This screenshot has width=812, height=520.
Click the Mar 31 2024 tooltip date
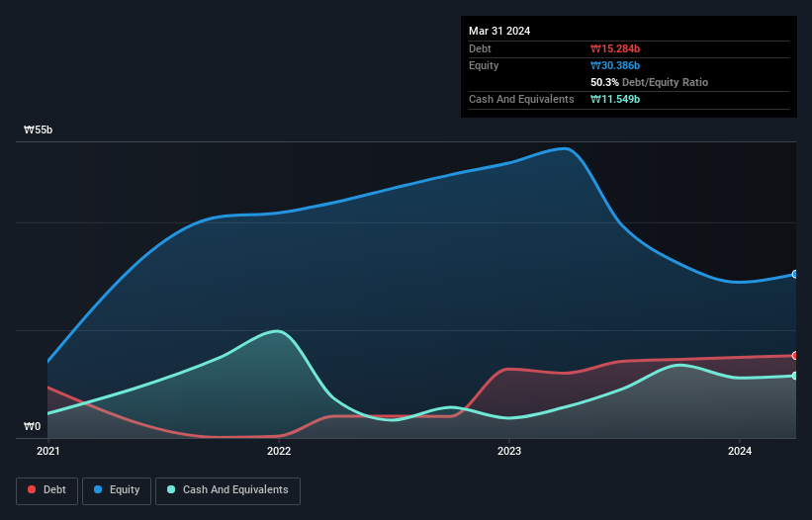(499, 31)
